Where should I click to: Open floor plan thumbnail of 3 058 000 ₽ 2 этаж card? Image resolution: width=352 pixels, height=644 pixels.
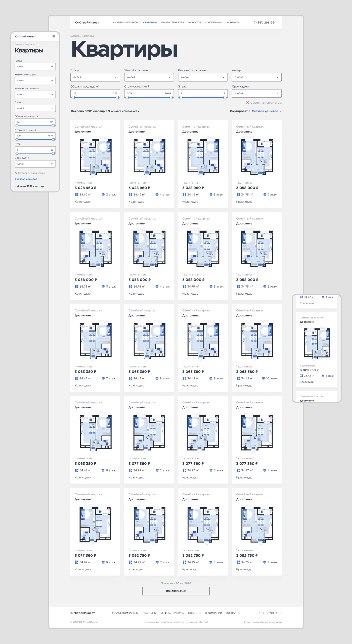257,156
